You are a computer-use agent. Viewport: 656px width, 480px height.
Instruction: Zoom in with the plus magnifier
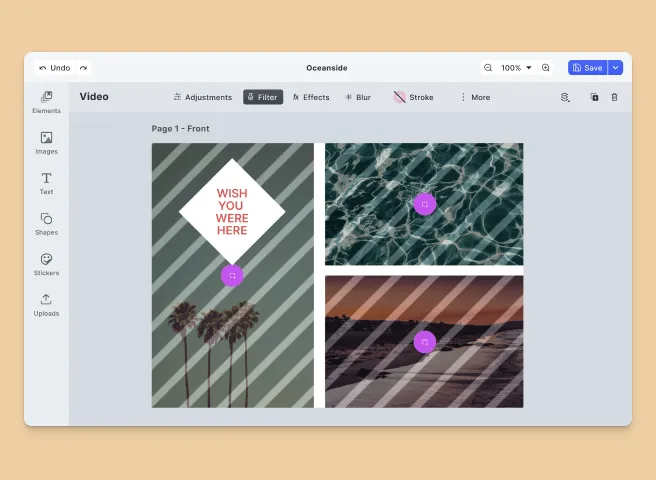coord(546,68)
